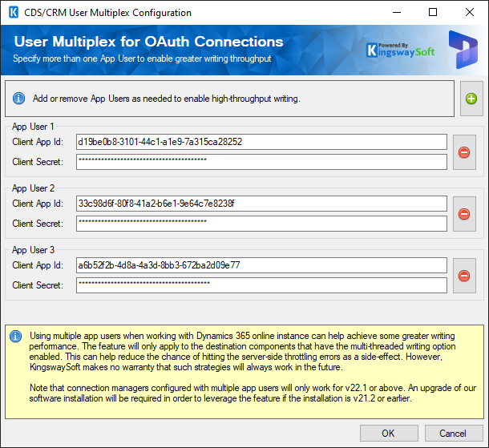489x448 pixels.
Task: Dismiss dialog with Cancel button
Action: tap(454, 433)
